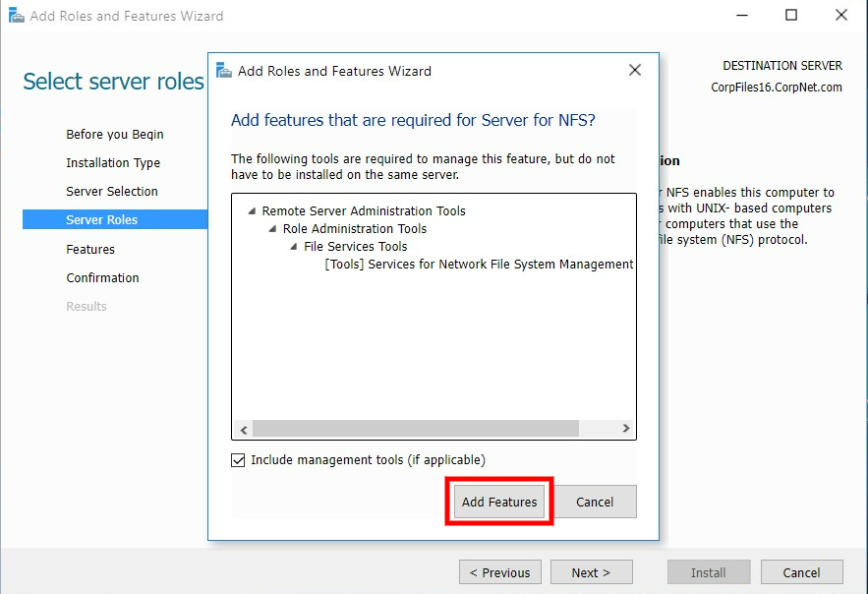Click the Previous button
868x594 pixels.
(499, 571)
